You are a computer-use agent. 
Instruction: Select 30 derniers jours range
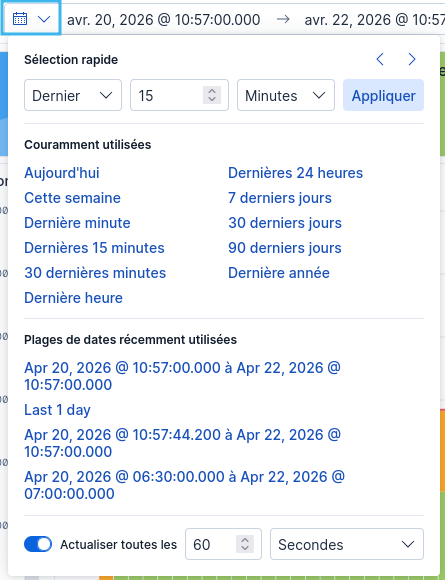(x=285, y=223)
